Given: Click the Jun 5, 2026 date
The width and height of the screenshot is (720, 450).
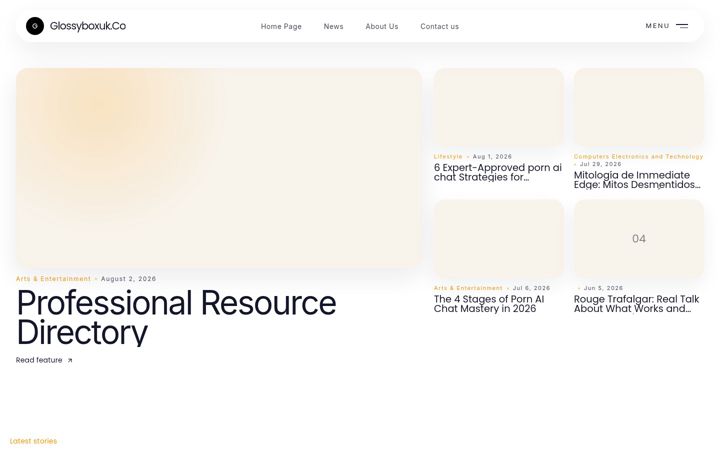Looking at the screenshot, I should pos(603,288).
